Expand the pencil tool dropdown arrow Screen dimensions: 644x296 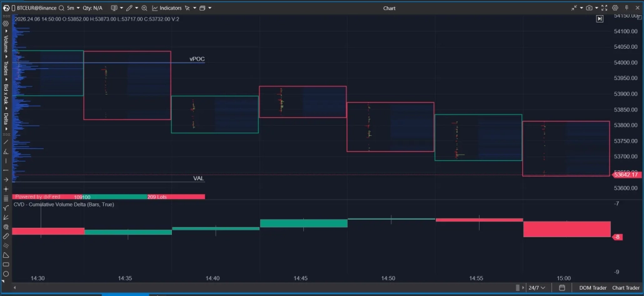click(137, 8)
